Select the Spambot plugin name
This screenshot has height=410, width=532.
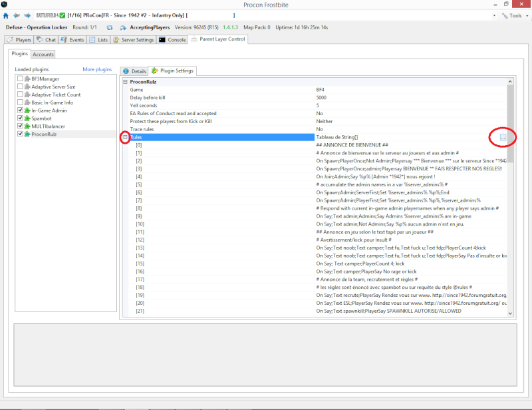pyautogui.click(x=41, y=118)
